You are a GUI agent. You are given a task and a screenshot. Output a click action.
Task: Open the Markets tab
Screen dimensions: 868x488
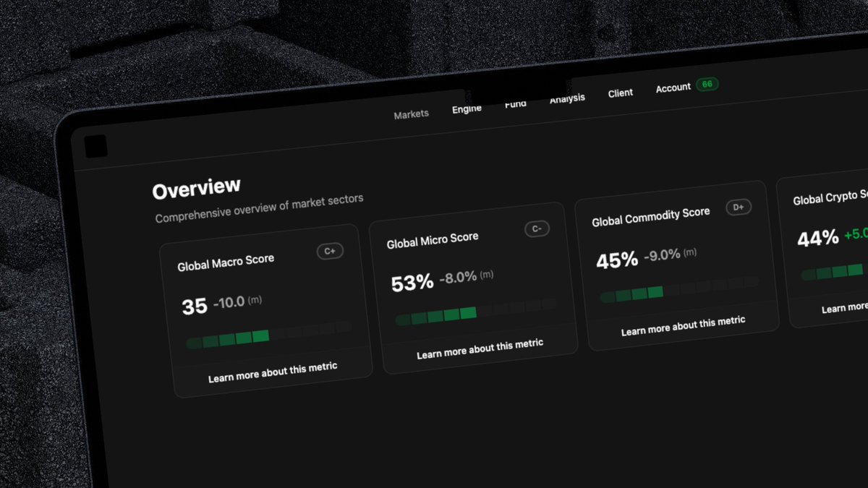click(x=411, y=114)
